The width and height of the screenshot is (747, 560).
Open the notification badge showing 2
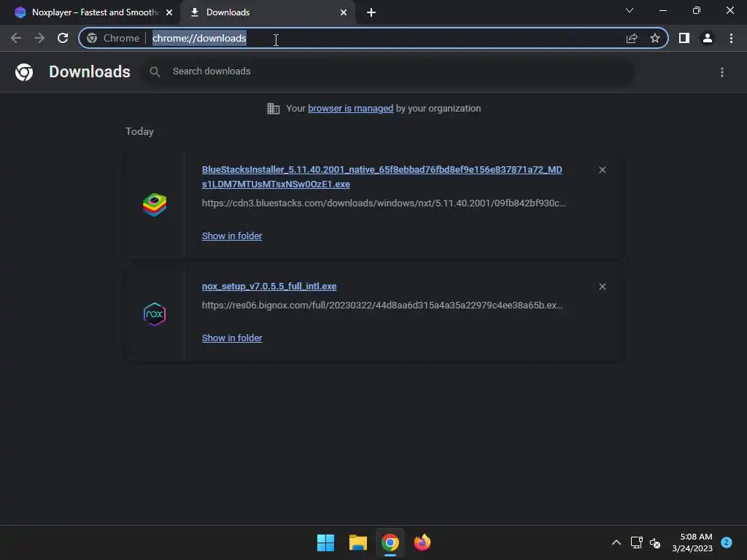(x=727, y=542)
